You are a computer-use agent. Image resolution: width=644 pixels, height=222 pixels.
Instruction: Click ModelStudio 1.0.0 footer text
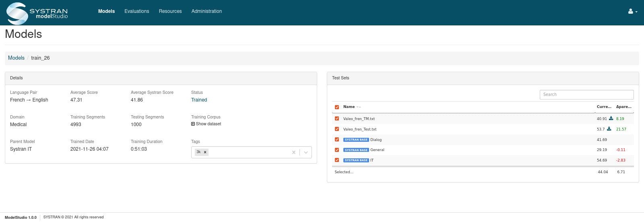(21, 218)
